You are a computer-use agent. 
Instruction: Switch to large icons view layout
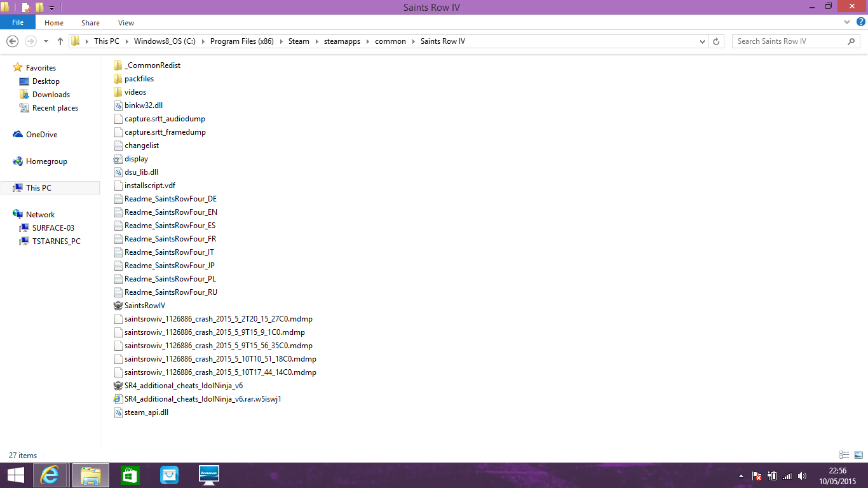(x=858, y=455)
